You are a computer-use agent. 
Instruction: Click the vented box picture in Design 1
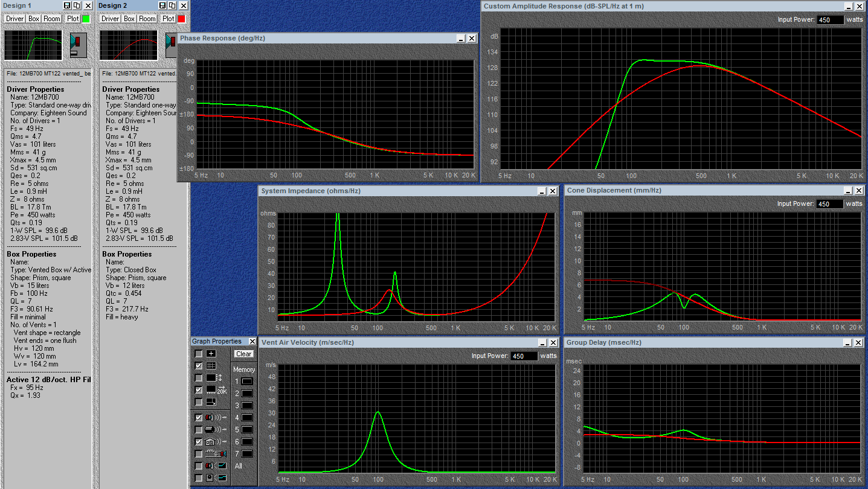[79, 45]
